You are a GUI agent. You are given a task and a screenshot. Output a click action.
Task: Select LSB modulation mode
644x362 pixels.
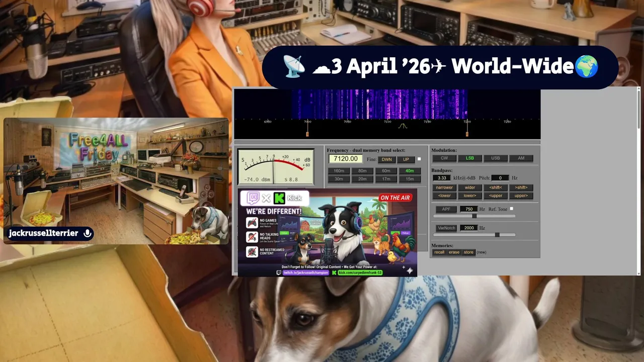[x=470, y=158]
